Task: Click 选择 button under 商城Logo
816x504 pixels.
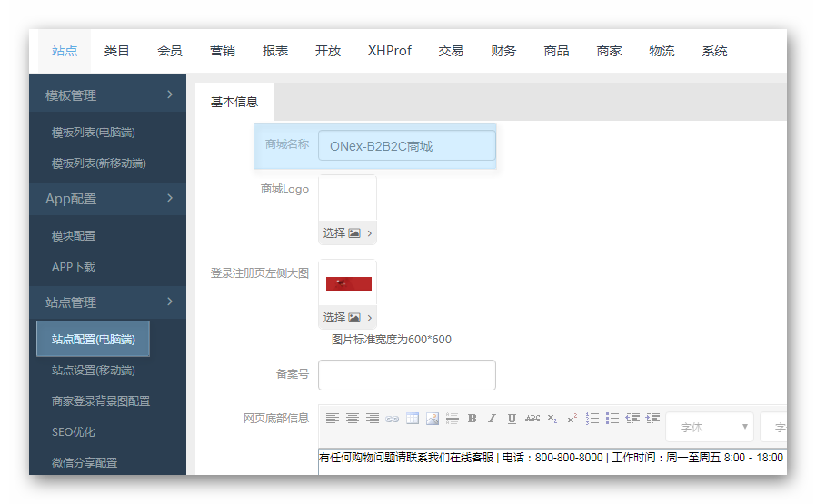Action: coord(347,233)
